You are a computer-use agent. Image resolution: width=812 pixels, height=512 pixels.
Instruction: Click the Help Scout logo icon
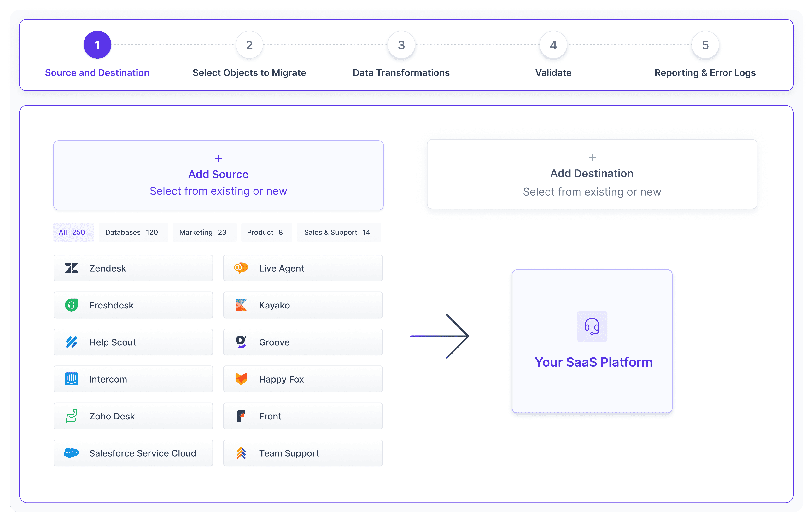(72, 342)
